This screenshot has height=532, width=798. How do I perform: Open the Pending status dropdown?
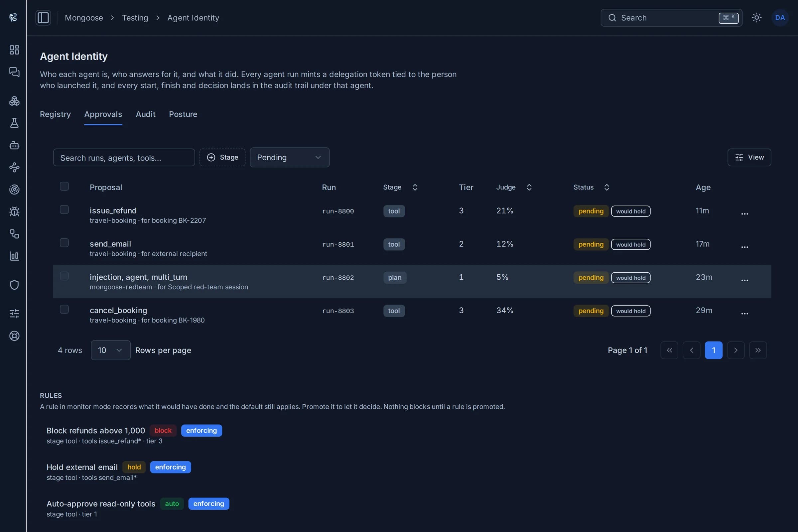point(289,157)
